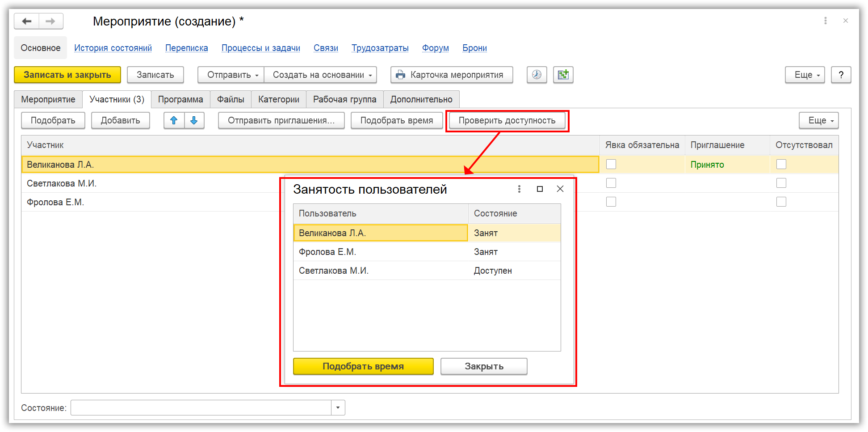Screen dimensions: 868x432
Task: Open the three-dot menu in Занятость пользователей dialog
Action: click(519, 189)
